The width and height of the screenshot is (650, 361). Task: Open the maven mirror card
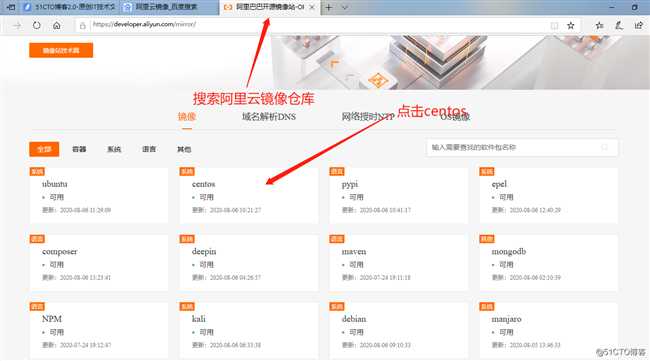tap(398, 263)
